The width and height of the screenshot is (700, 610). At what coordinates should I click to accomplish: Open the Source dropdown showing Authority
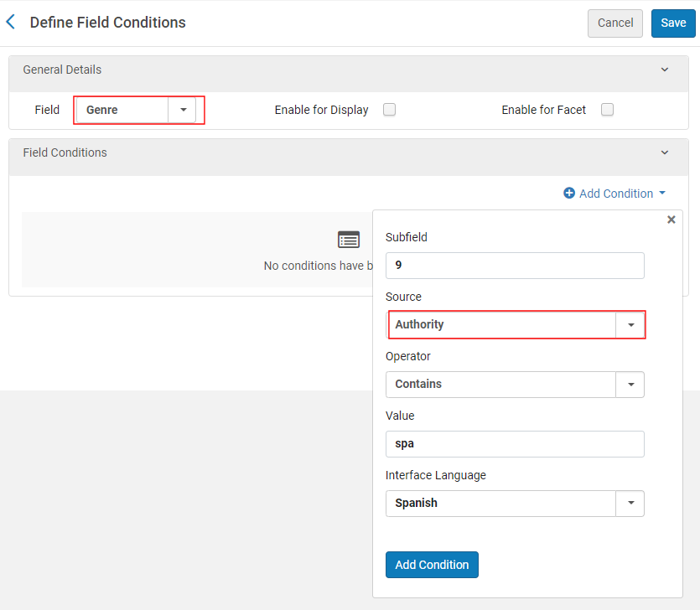pos(630,325)
